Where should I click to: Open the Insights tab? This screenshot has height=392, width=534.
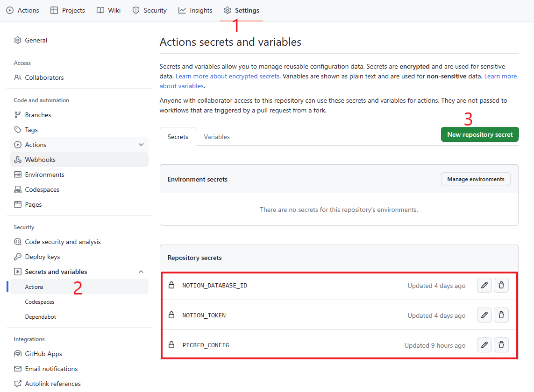pyautogui.click(x=195, y=10)
